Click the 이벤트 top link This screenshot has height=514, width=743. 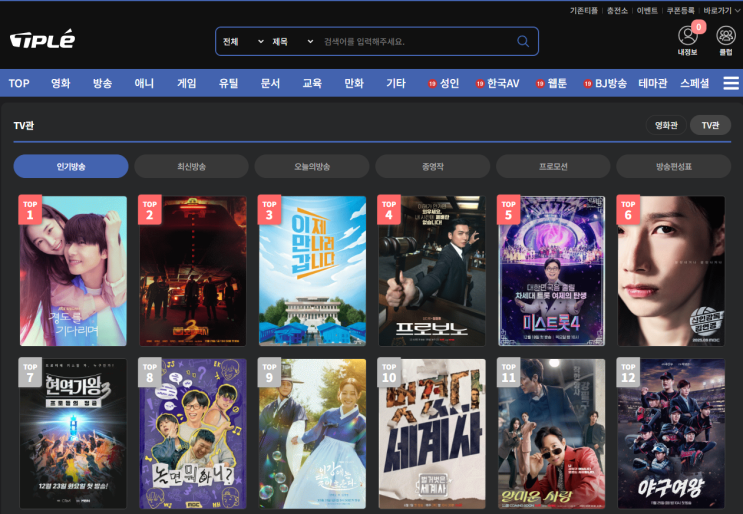[647, 10]
